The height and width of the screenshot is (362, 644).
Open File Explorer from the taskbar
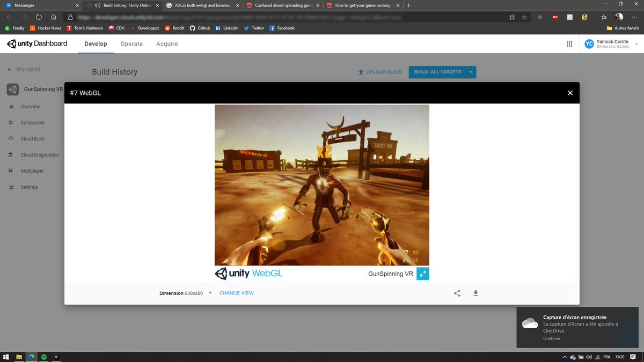pos(19,357)
